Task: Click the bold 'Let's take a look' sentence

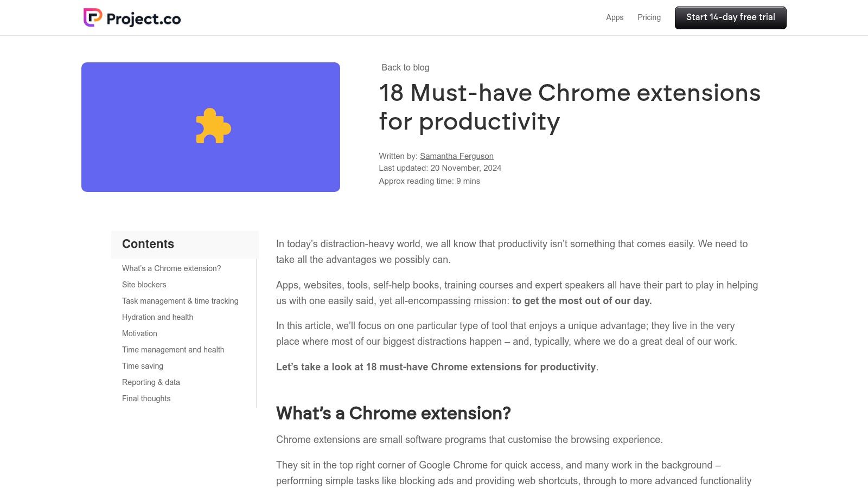Action: [436, 367]
